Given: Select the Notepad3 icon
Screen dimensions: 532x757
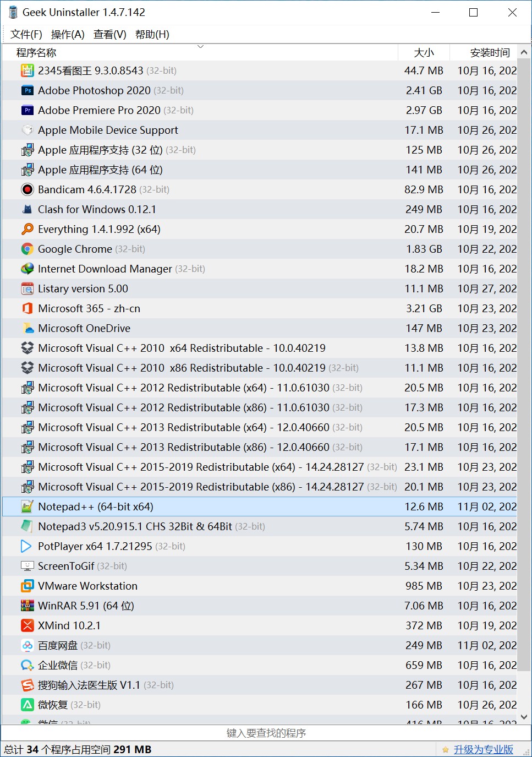Looking at the screenshot, I should pos(27,526).
